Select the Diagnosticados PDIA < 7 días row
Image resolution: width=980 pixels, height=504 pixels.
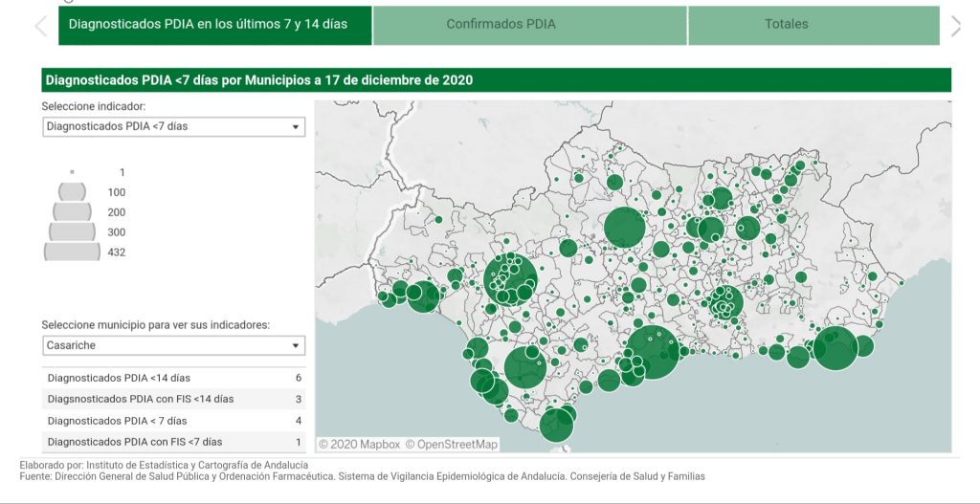pyautogui.click(x=173, y=421)
